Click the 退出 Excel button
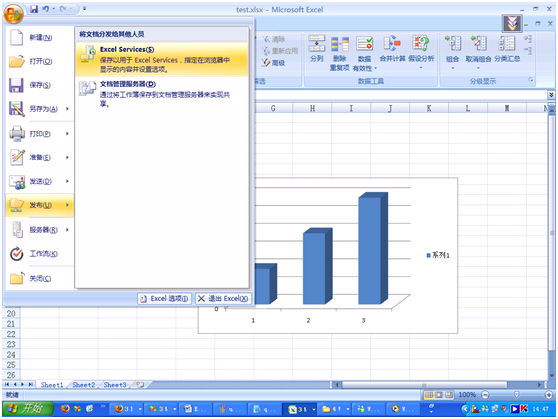The image size is (558, 419). pos(223,299)
